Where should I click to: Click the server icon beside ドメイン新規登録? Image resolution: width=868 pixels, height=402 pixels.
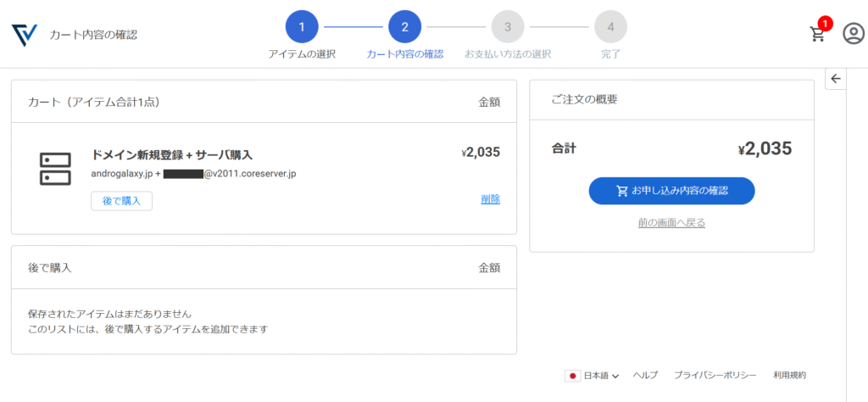pos(55,169)
